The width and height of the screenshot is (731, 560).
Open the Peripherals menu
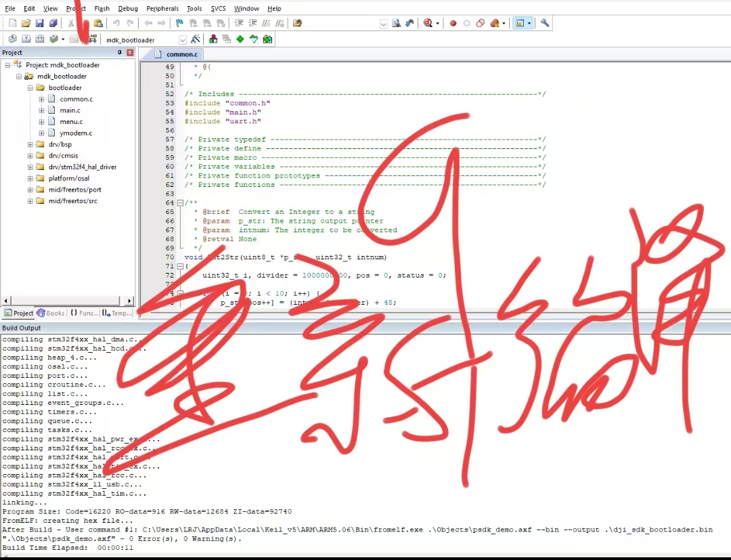(162, 8)
